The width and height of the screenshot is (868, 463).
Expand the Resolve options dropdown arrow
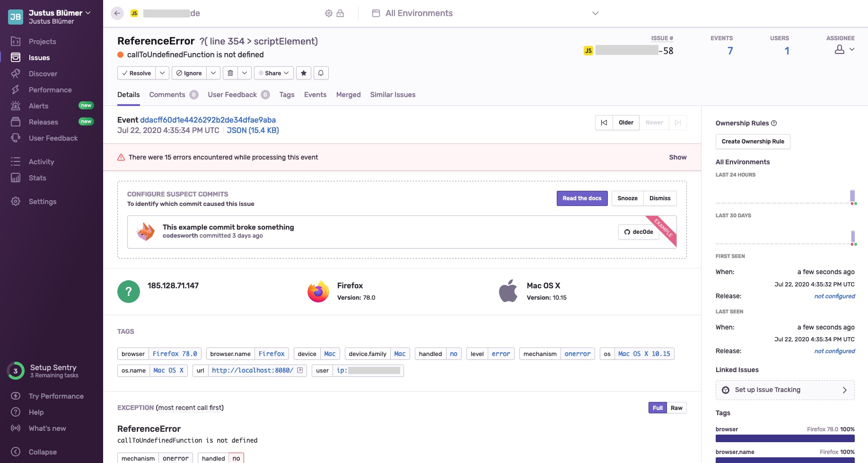click(162, 73)
